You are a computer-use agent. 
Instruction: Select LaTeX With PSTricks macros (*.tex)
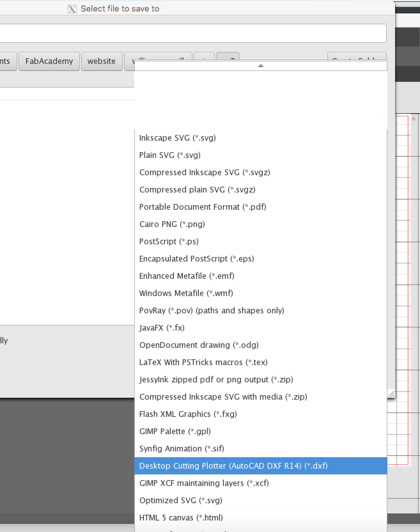point(261,362)
